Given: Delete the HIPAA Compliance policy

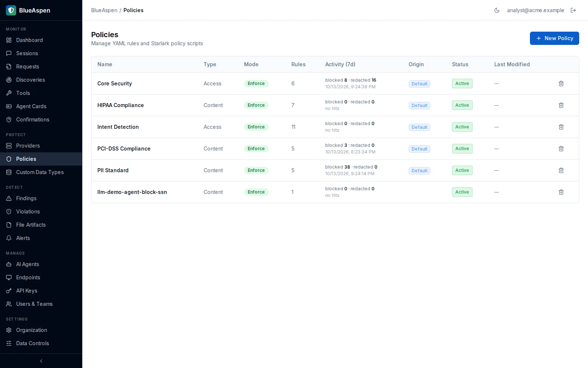Looking at the screenshot, I should point(561,105).
